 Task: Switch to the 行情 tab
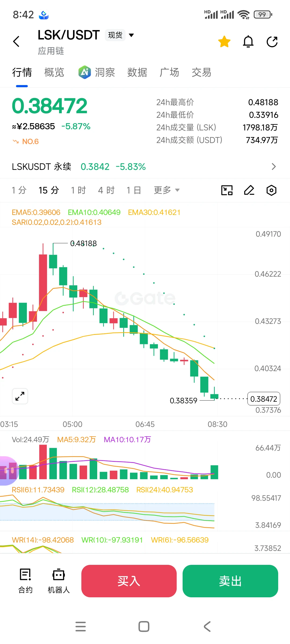pos(22,72)
